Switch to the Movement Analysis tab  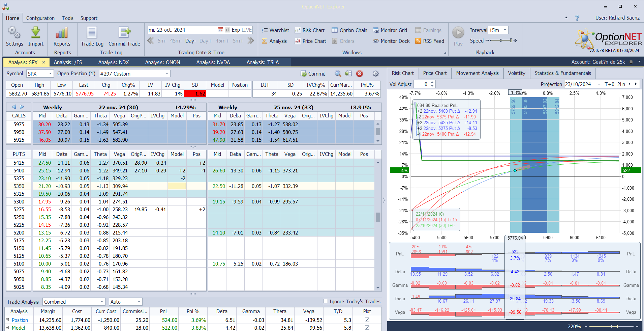477,73
